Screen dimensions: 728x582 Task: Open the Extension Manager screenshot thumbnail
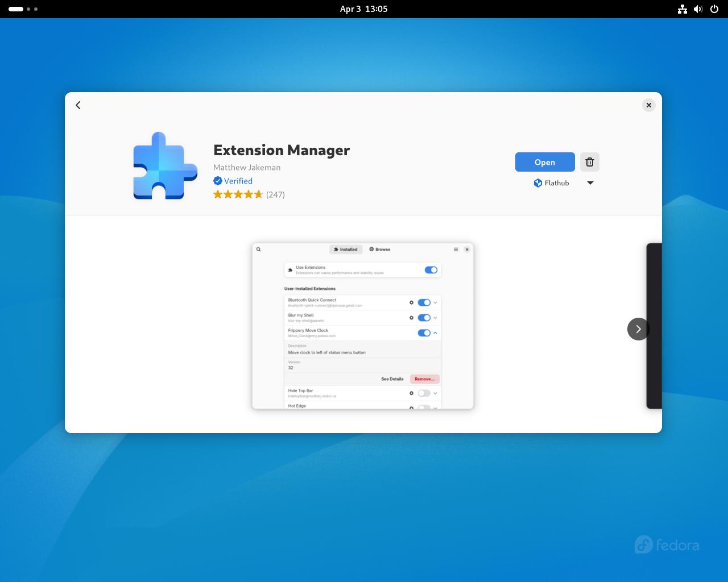[363, 326]
